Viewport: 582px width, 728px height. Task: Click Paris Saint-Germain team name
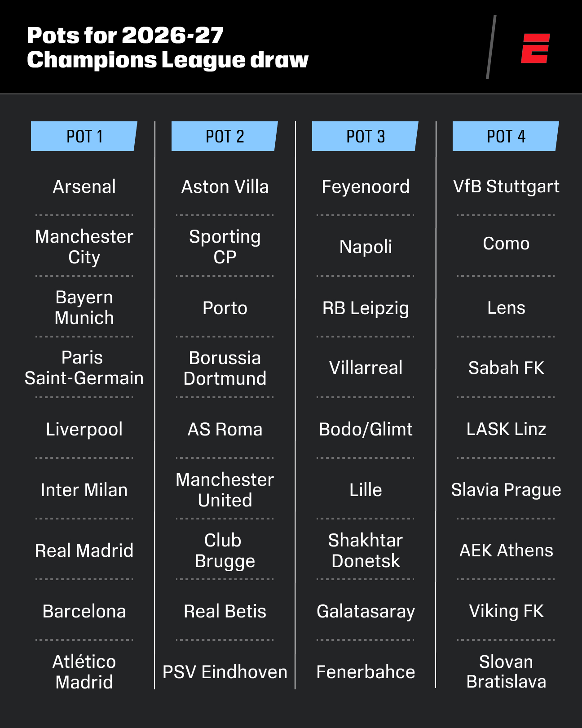[84, 368]
